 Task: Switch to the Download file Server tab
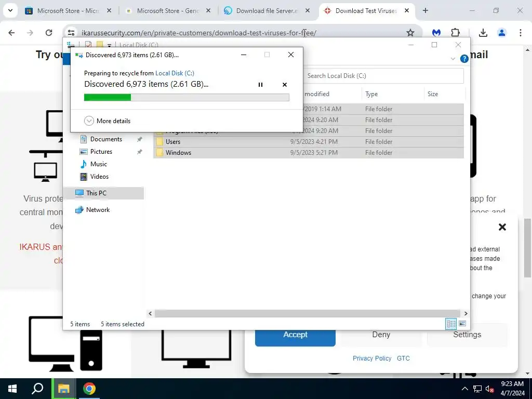(267, 11)
